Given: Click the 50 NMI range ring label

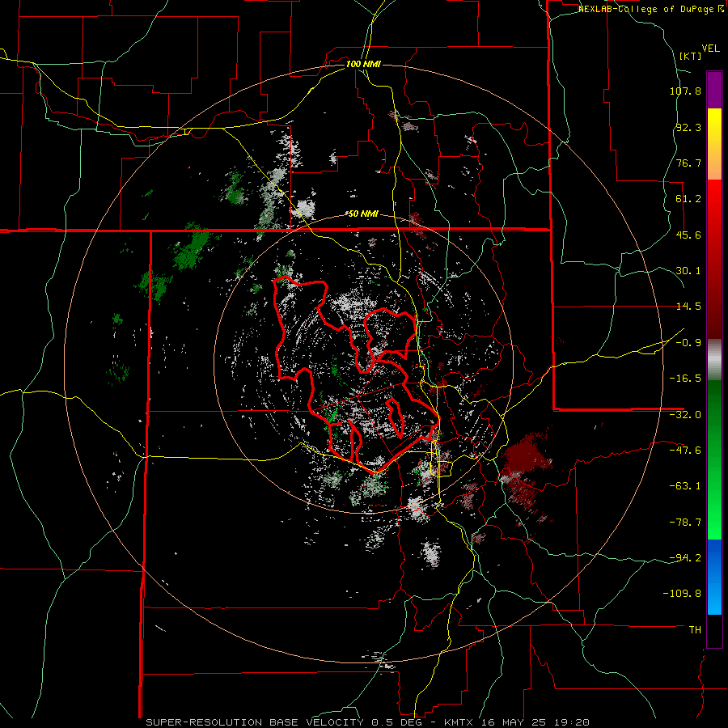Looking at the screenshot, I should tap(363, 214).
